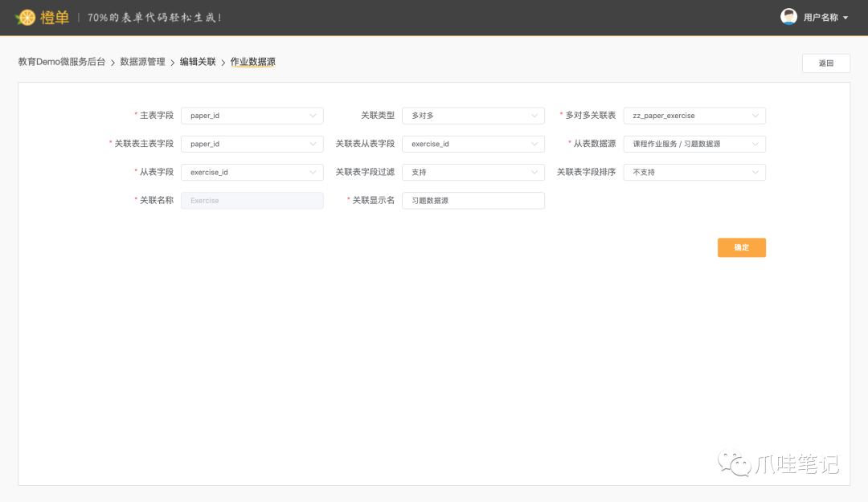This screenshot has width=868, height=502.
Task: Confirm with the orange 确定 button
Action: coord(742,247)
